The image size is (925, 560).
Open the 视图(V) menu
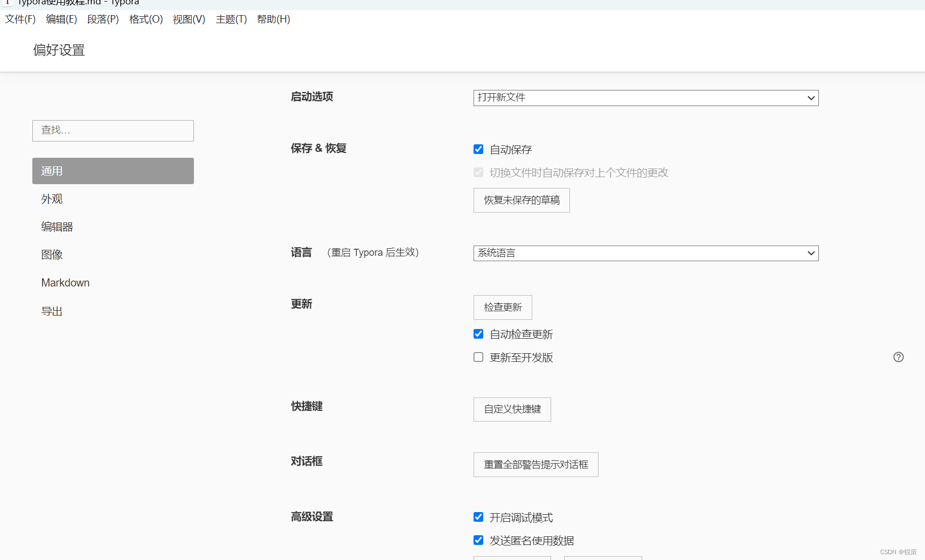tap(189, 19)
